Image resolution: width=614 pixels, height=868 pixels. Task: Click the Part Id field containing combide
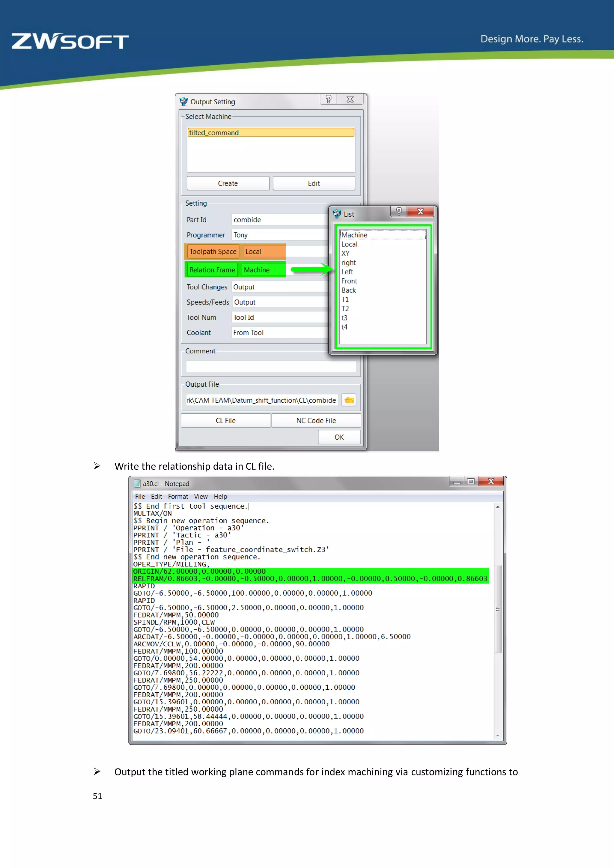click(280, 220)
